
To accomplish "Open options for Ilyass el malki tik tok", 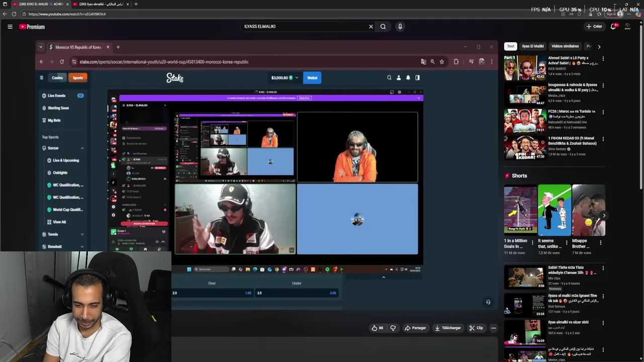I will tap(603, 296).
